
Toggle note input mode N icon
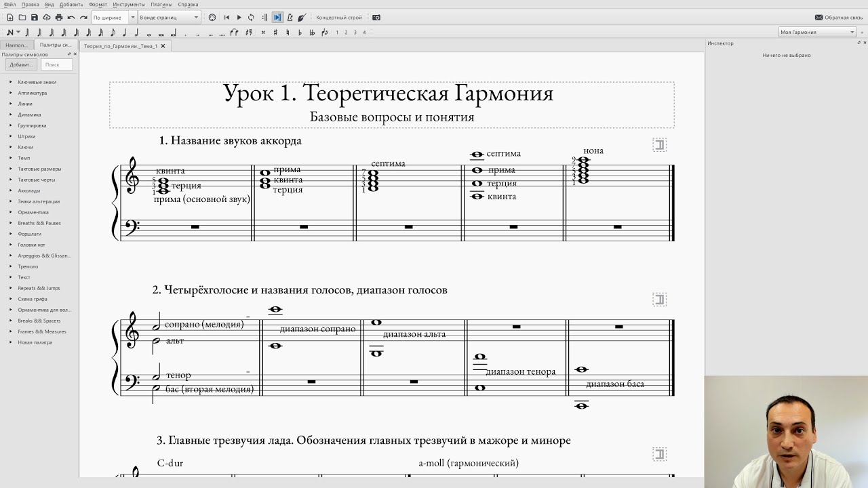9,32
